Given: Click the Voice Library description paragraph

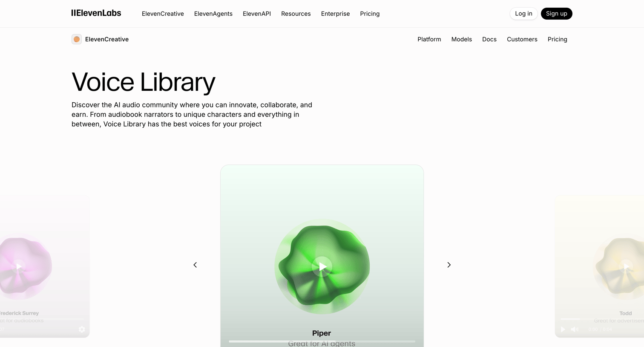Looking at the screenshot, I should [192, 114].
